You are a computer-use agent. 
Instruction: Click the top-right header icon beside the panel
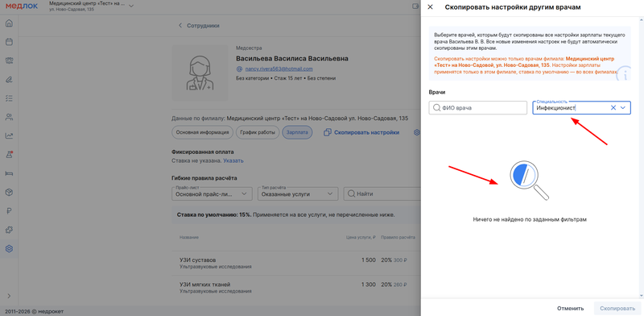(415, 6)
